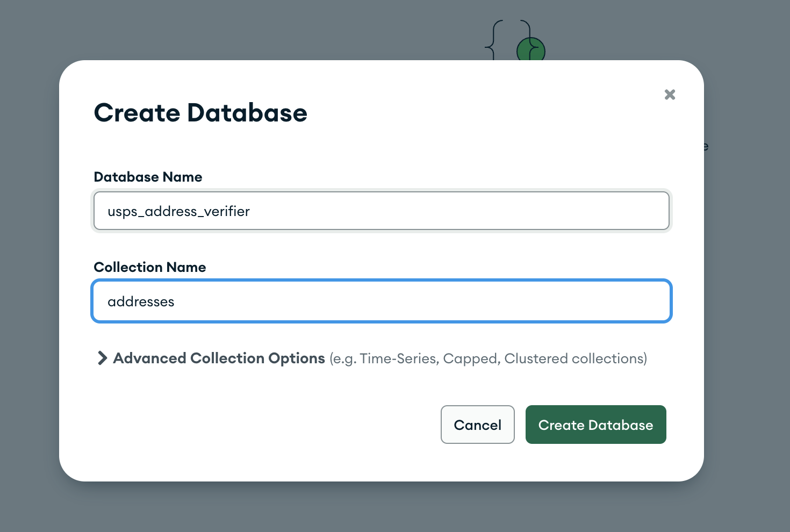Viewport: 790px width, 532px height.
Task: Focus the Collection Name input field
Action: click(x=382, y=301)
